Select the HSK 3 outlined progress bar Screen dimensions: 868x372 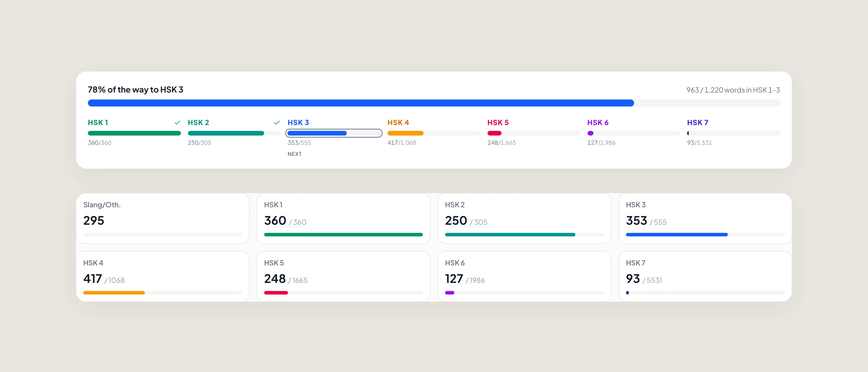(x=334, y=133)
